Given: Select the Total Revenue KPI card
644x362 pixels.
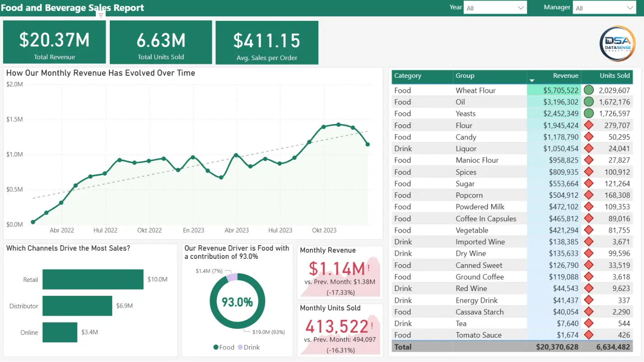Looking at the screenshot, I should (x=54, y=43).
